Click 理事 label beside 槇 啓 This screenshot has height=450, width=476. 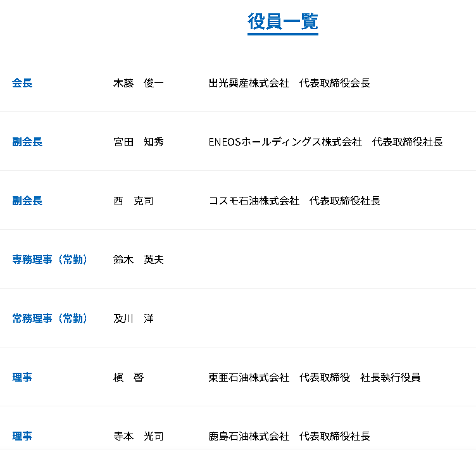click(22, 377)
